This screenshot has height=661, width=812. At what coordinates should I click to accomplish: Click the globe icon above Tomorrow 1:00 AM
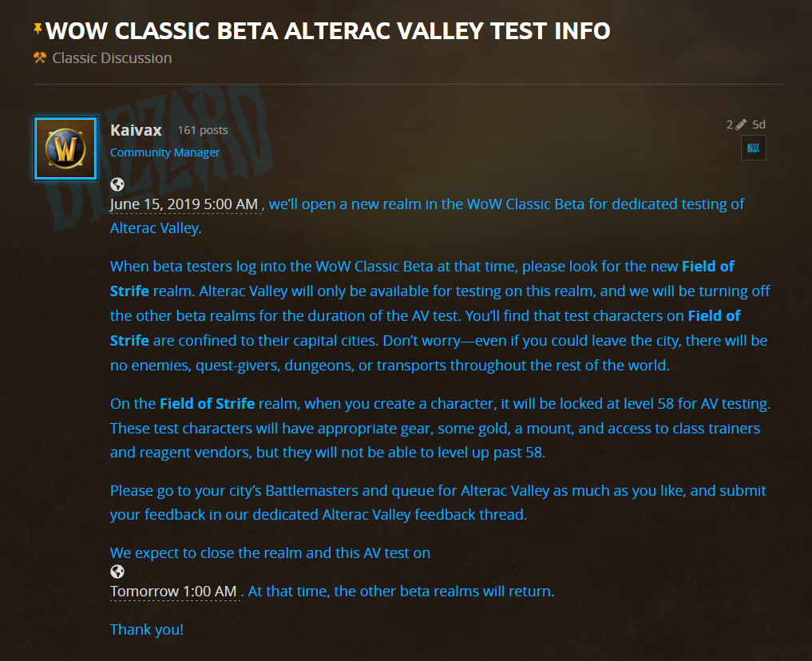(117, 572)
